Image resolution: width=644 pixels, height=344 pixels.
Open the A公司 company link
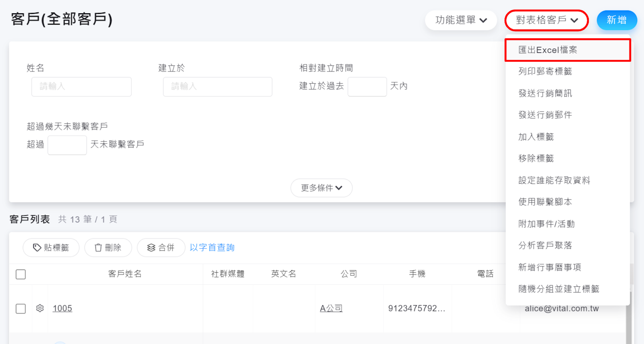click(x=331, y=309)
